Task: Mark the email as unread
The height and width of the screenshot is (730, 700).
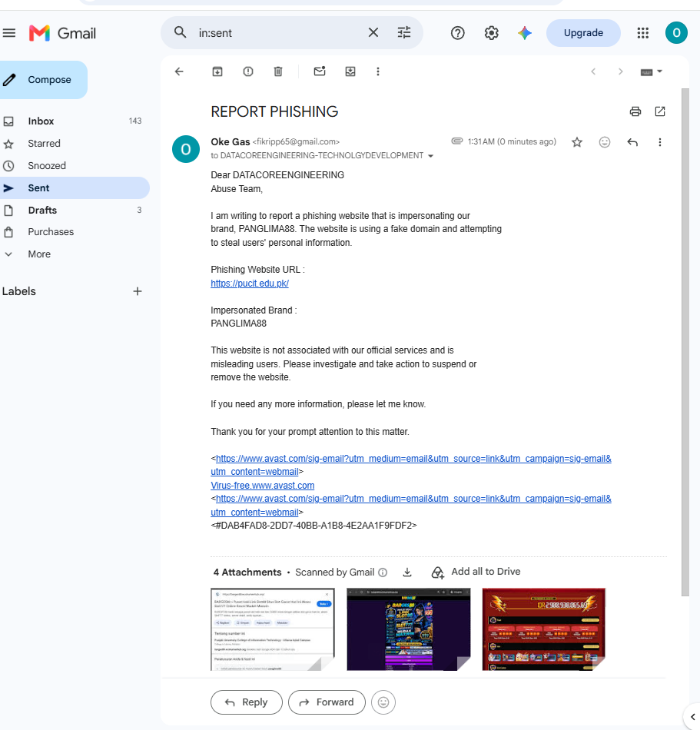Action: [x=320, y=71]
